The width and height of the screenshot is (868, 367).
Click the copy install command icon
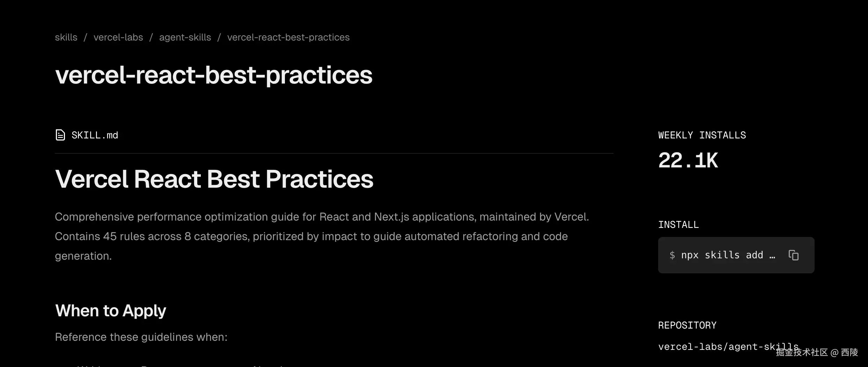793,255
